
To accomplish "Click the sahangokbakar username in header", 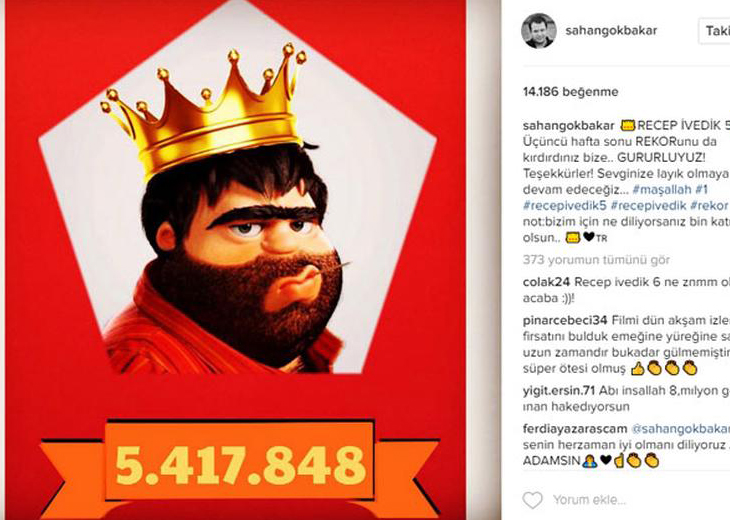I will click(x=611, y=31).
